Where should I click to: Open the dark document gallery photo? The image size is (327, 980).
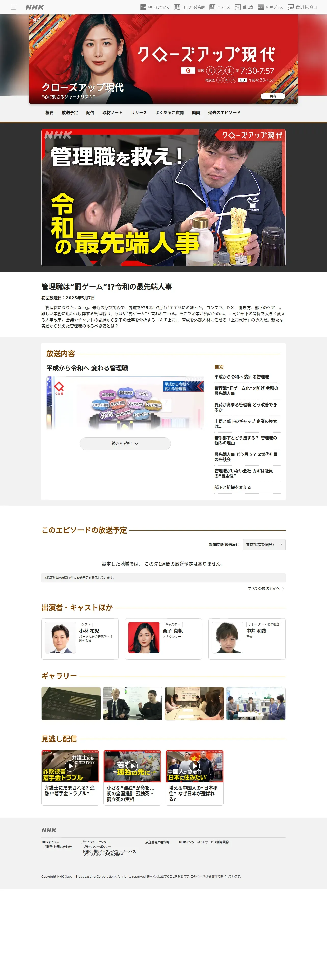pos(71,703)
